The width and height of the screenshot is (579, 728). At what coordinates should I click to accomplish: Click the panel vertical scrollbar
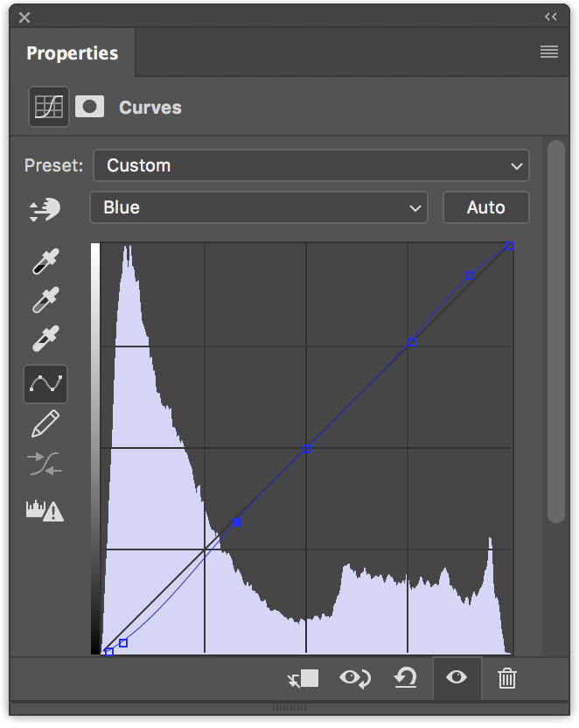(x=555, y=332)
